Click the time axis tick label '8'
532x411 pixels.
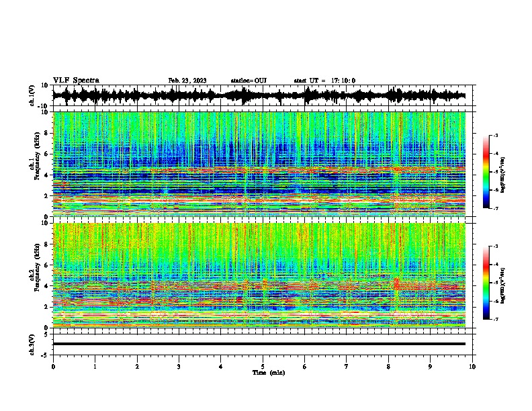[x=388, y=367]
